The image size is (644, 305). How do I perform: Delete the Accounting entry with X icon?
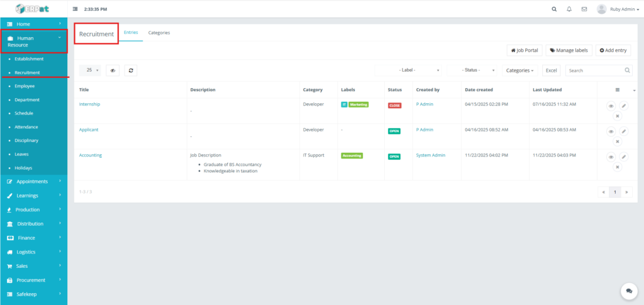[x=617, y=167]
